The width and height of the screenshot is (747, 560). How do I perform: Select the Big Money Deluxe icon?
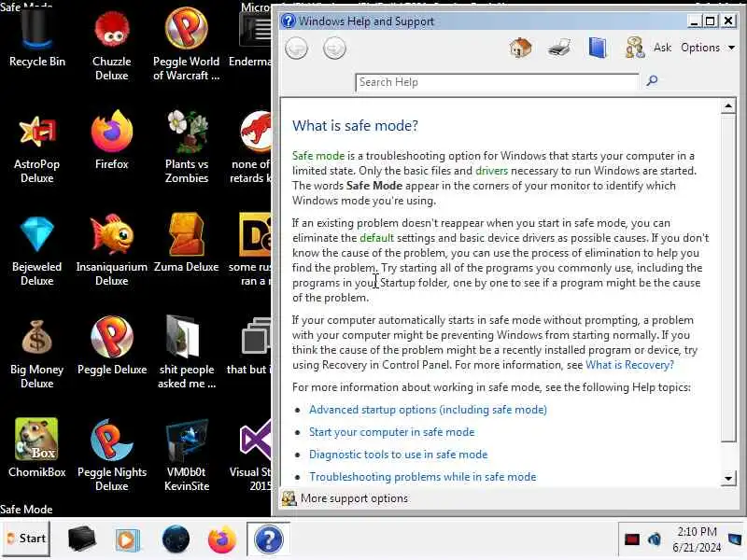pyautogui.click(x=36, y=354)
